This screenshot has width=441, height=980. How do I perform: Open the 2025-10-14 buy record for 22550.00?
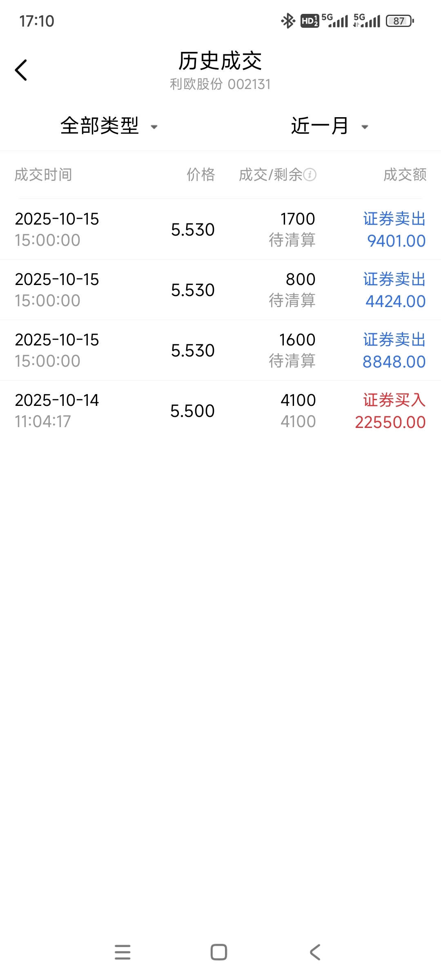pos(220,411)
